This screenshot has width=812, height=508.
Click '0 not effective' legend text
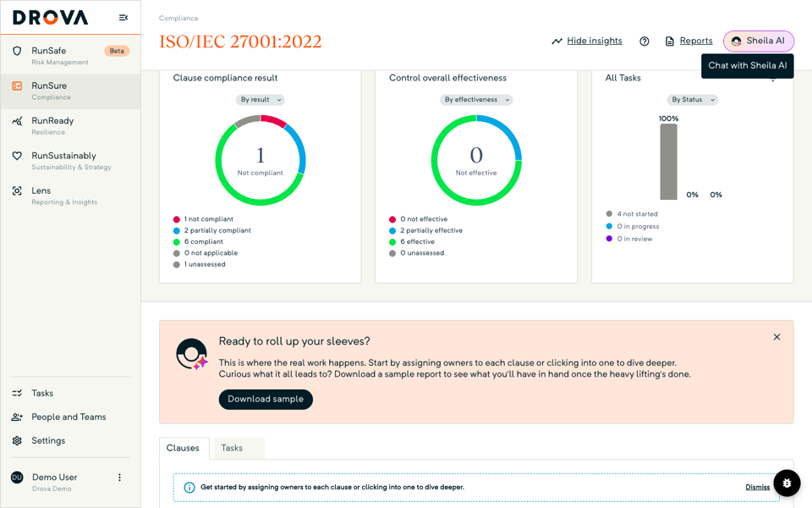(424, 219)
